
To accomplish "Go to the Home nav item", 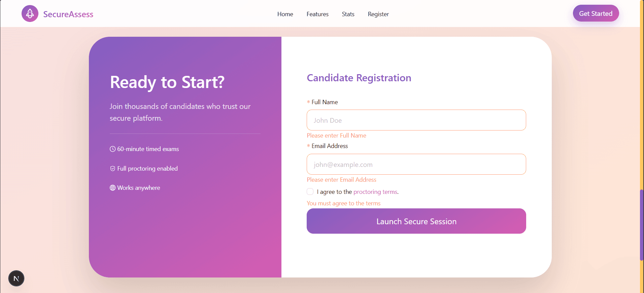I will click(x=285, y=14).
